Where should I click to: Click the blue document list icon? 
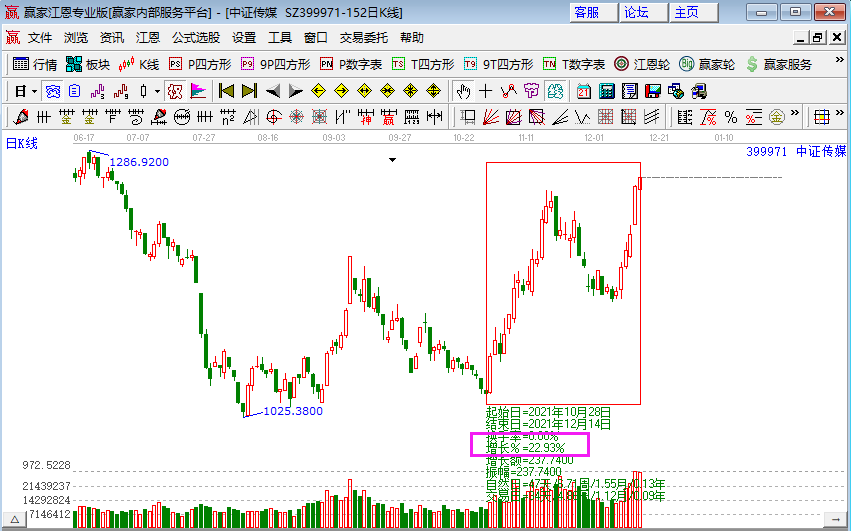pos(74,91)
